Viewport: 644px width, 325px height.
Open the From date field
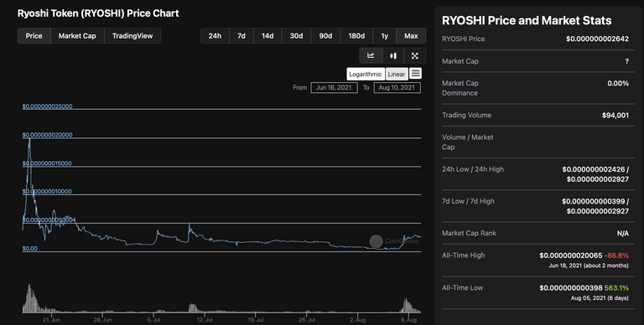334,87
